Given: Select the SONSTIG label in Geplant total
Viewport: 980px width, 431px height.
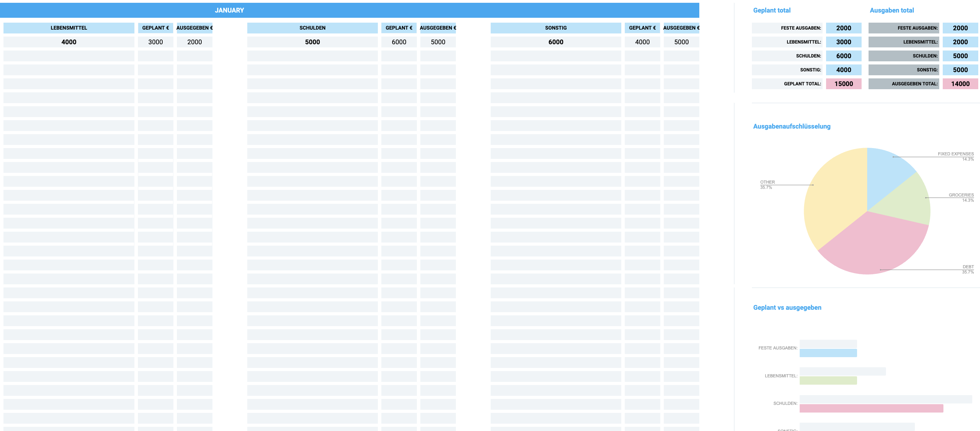Looking at the screenshot, I should tap(787, 70).
